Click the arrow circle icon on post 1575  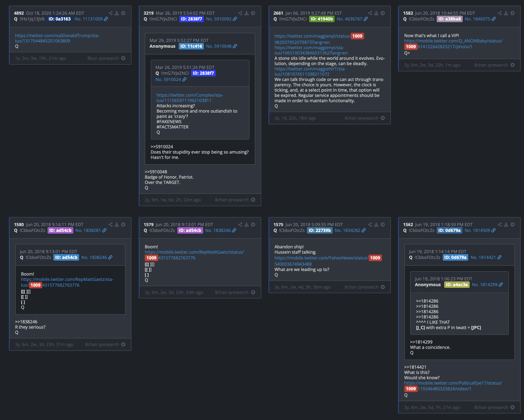(383, 224)
